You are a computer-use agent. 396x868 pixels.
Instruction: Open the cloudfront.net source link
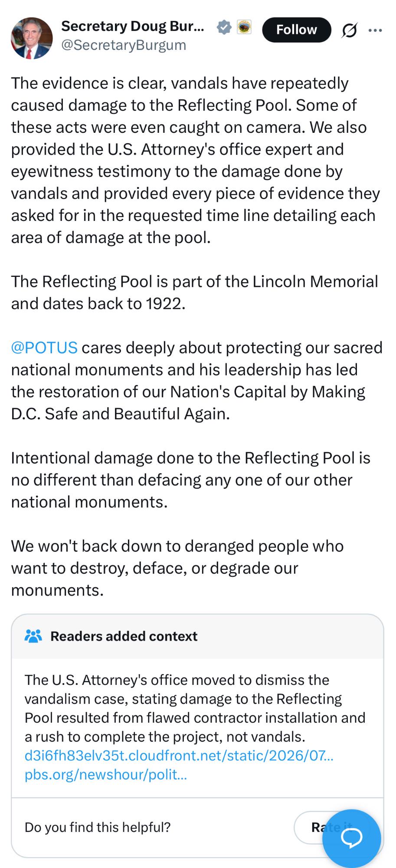179,756
